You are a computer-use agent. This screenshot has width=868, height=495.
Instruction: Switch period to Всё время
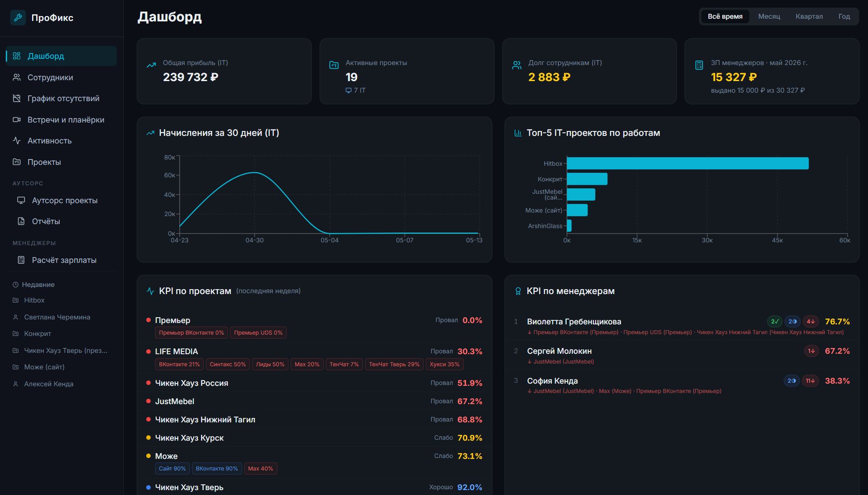[725, 16]
